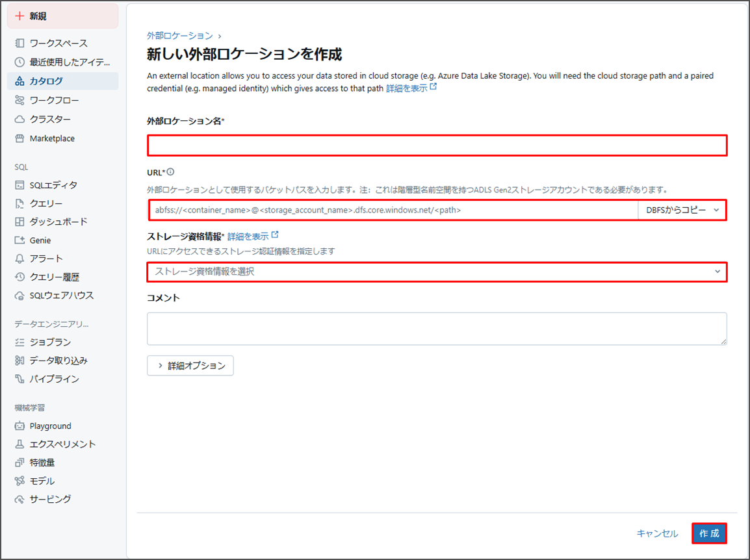This screenshot has width=750, height=560.
Task: Click the 特徴量 icon
Action: tap(19, 463)
